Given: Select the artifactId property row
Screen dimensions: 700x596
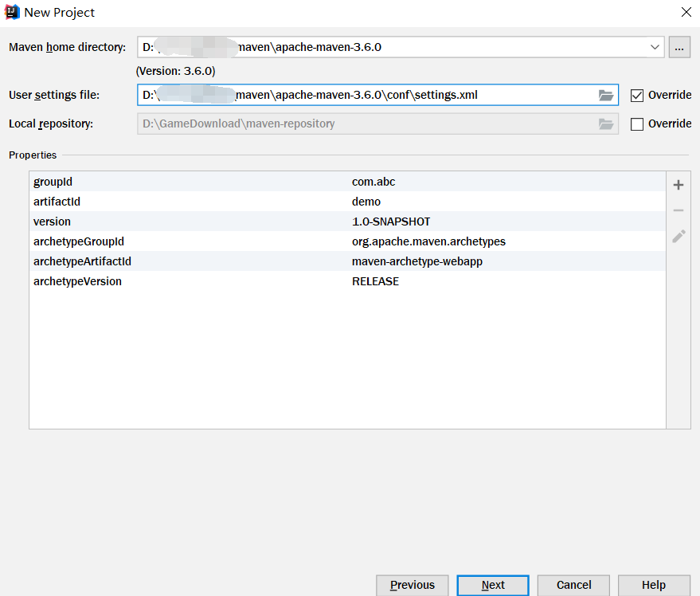Looking at the screenshot, I should pos(347,202).
